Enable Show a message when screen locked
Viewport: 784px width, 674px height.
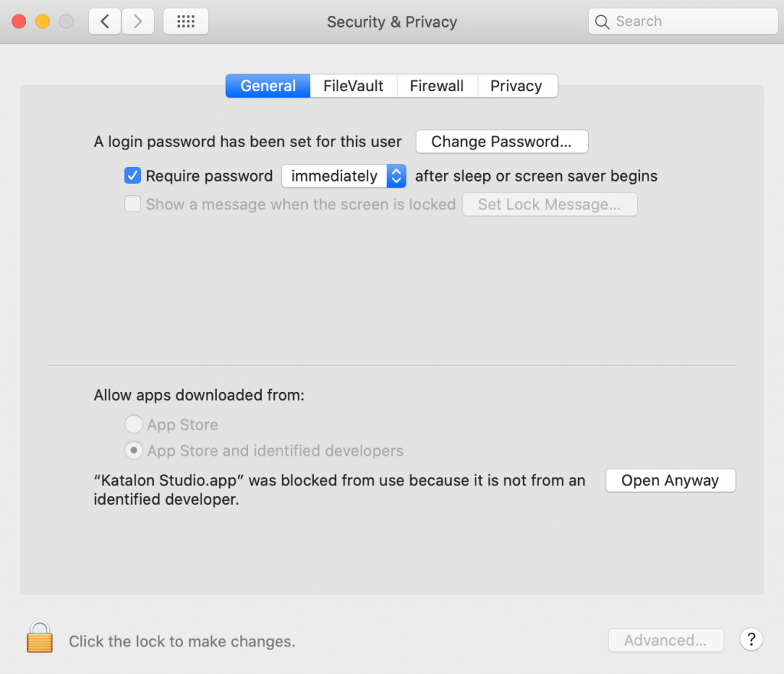132,204
